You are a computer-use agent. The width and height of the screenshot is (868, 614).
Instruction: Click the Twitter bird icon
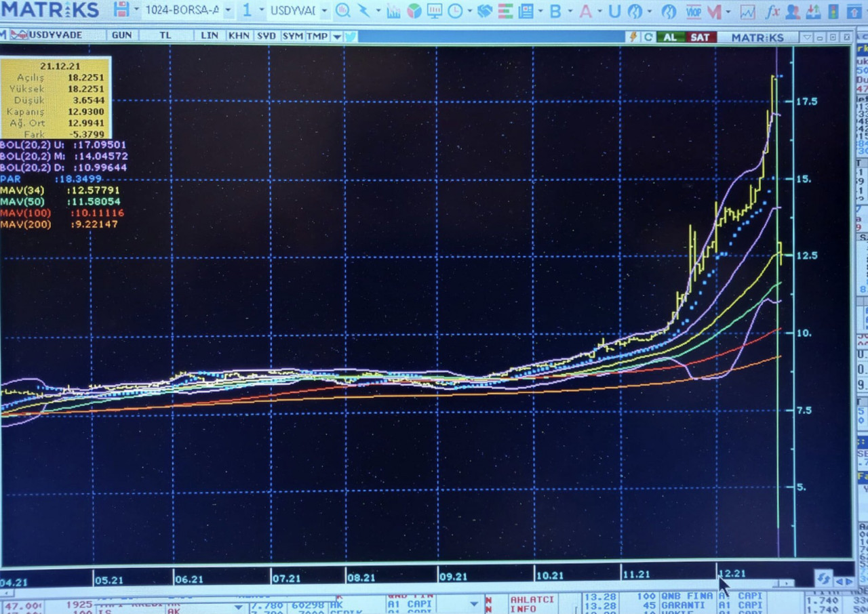pyautogui.click(x=351, y=36)
